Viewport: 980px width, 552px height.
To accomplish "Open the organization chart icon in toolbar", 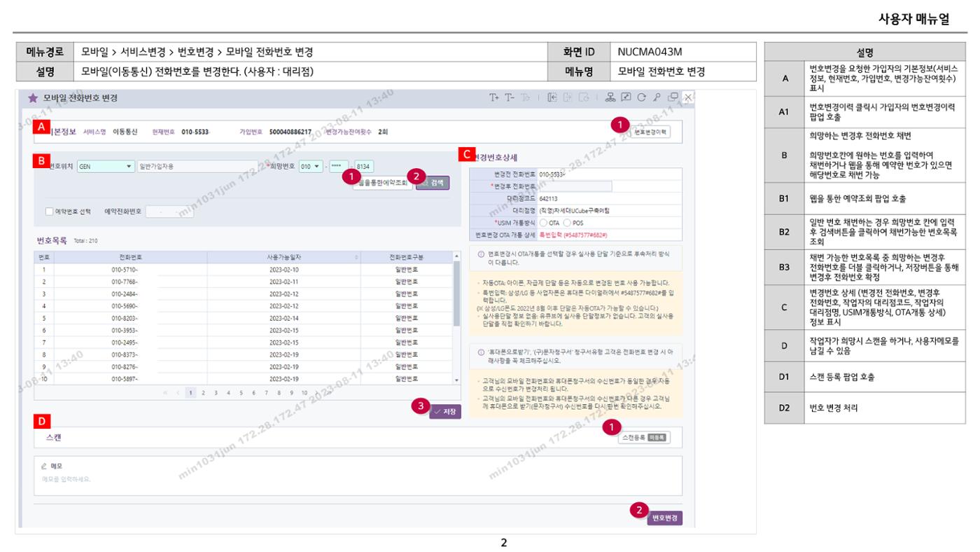I will (611, 97).
